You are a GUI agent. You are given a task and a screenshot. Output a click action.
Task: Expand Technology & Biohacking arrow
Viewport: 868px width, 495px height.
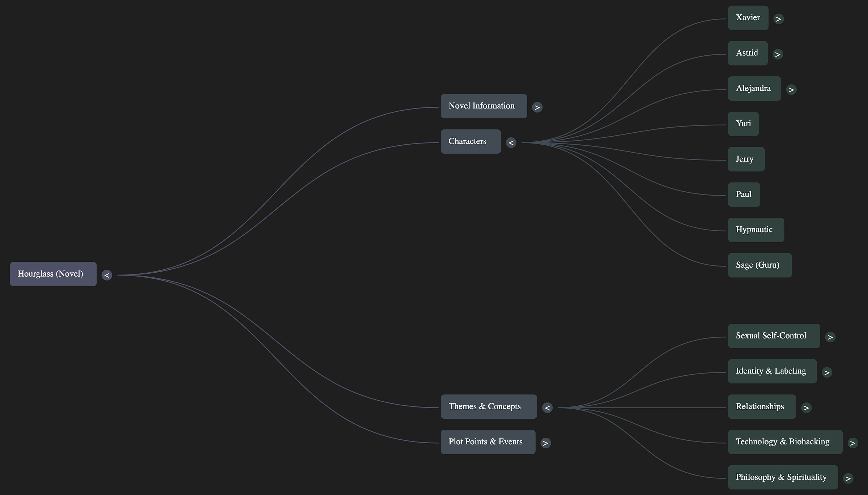[852, 443]
